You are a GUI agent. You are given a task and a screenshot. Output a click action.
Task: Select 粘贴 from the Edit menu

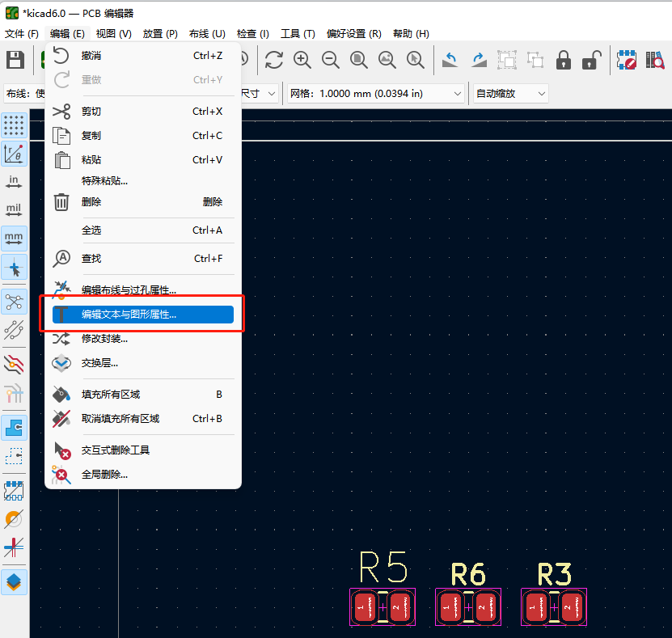pos(143,160)
